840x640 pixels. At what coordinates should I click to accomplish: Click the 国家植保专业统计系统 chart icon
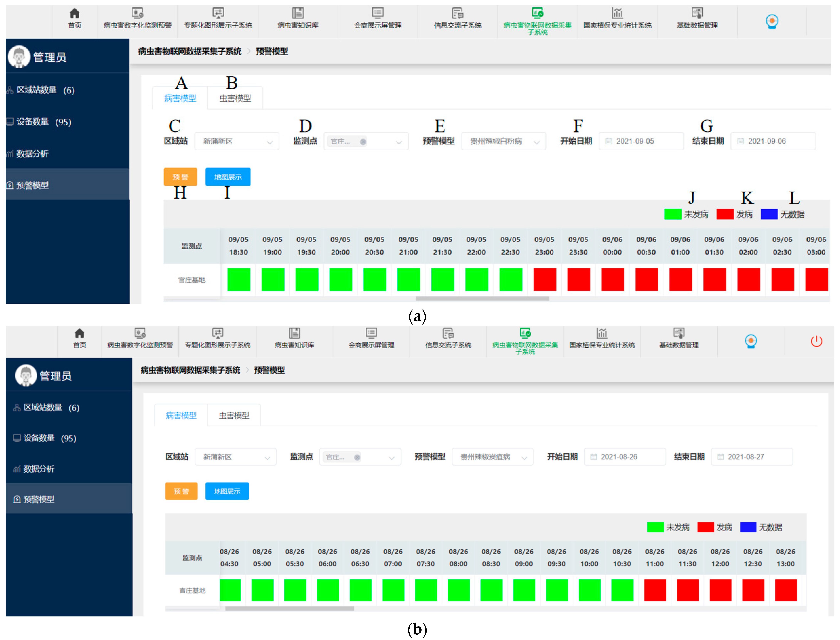tap(617, 14)
